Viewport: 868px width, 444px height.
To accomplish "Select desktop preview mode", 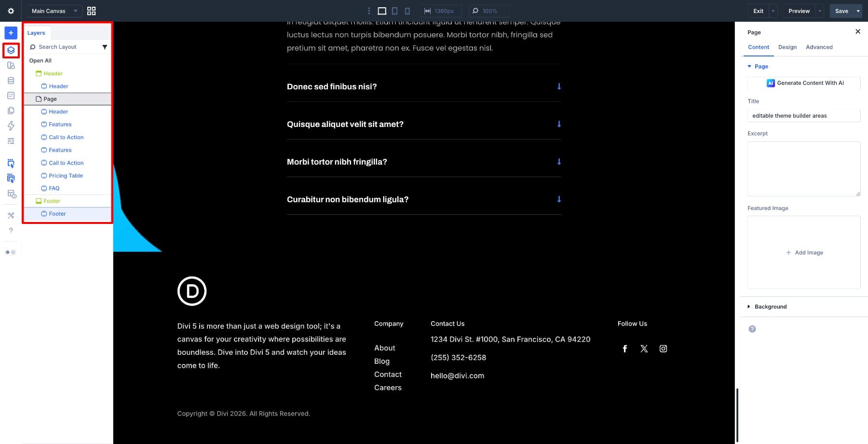I will (x=382, y=10).
